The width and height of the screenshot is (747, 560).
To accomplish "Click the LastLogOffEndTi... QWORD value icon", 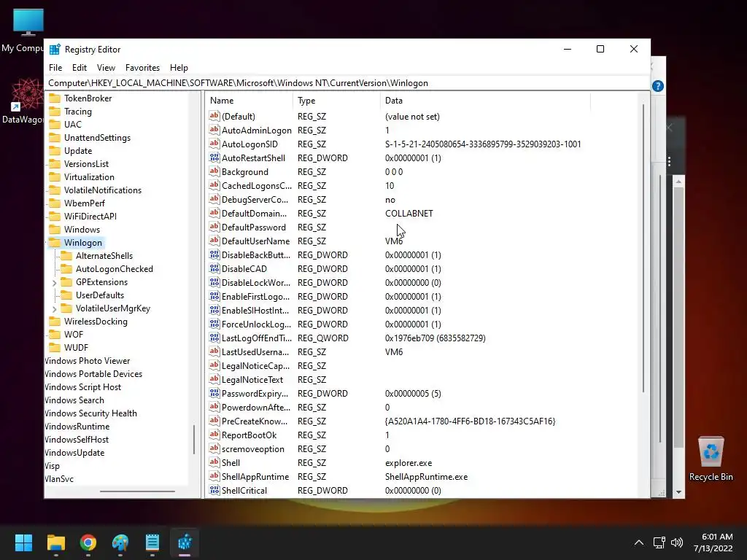I will point(214,338).
